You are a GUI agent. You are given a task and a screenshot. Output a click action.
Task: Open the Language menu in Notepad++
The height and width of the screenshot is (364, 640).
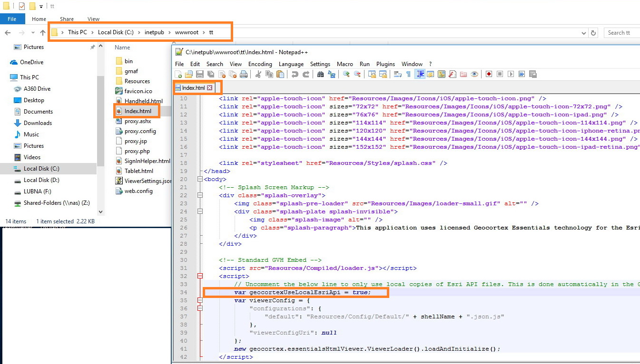point(291,64)
